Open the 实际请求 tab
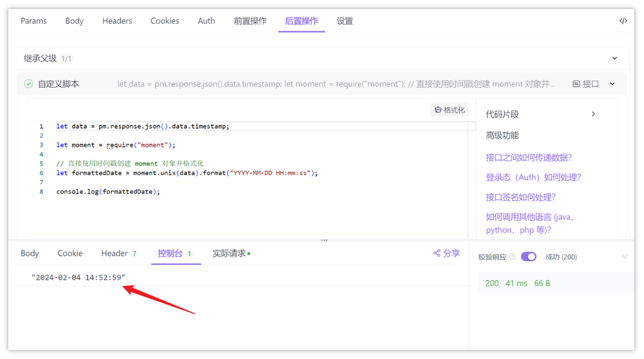The width and height of the screenshot is (644, 359). point(229,253)
